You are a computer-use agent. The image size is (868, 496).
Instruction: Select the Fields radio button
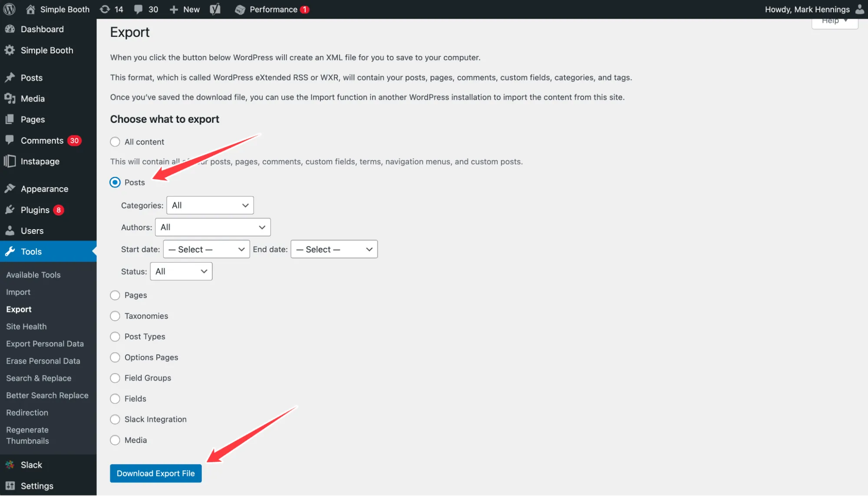(x=115, y=399)
